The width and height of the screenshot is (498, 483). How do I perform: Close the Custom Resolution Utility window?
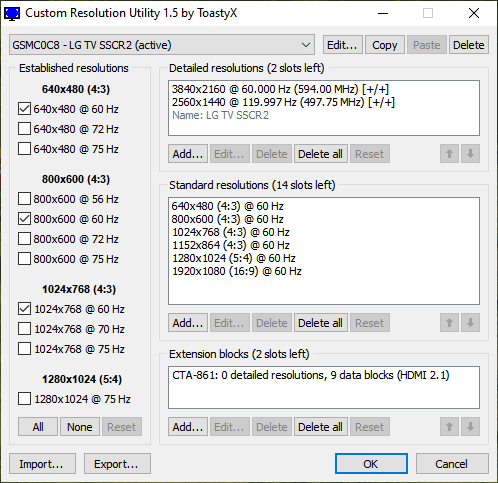point(474,14)
